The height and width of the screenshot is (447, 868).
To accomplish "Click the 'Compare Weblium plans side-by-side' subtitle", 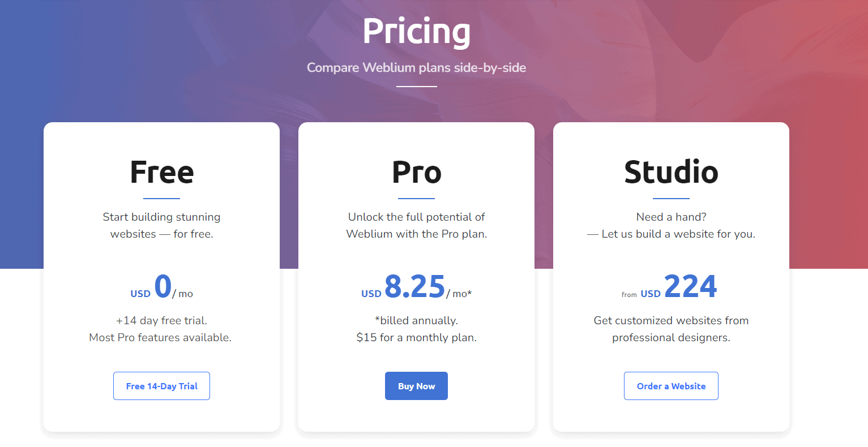I will [417, 67].
